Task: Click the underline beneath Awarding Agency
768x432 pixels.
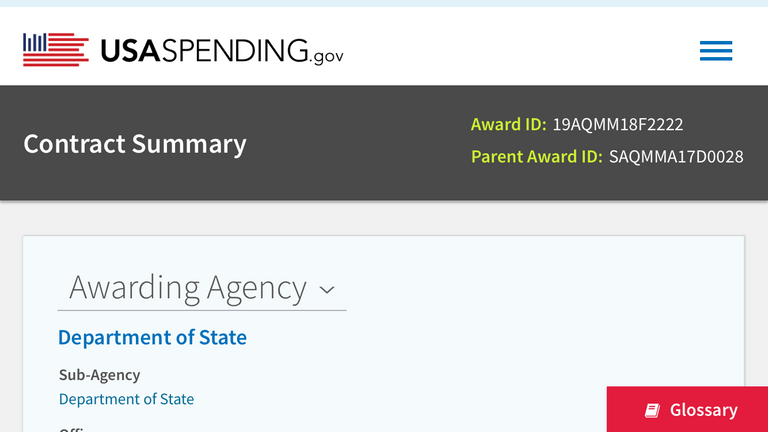Action: [x=202, y=310]
